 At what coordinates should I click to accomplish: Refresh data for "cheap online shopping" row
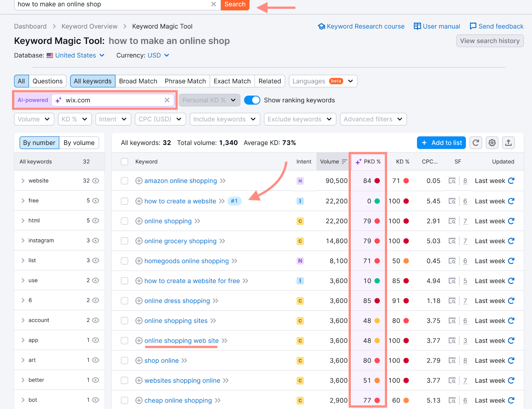pos(511,400)
